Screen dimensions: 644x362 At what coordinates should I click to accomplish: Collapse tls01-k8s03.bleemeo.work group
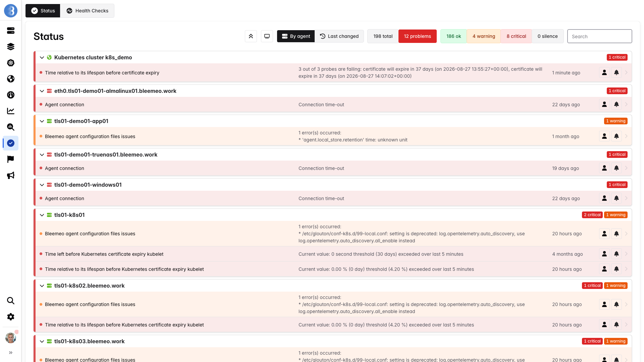click(42, 342)
